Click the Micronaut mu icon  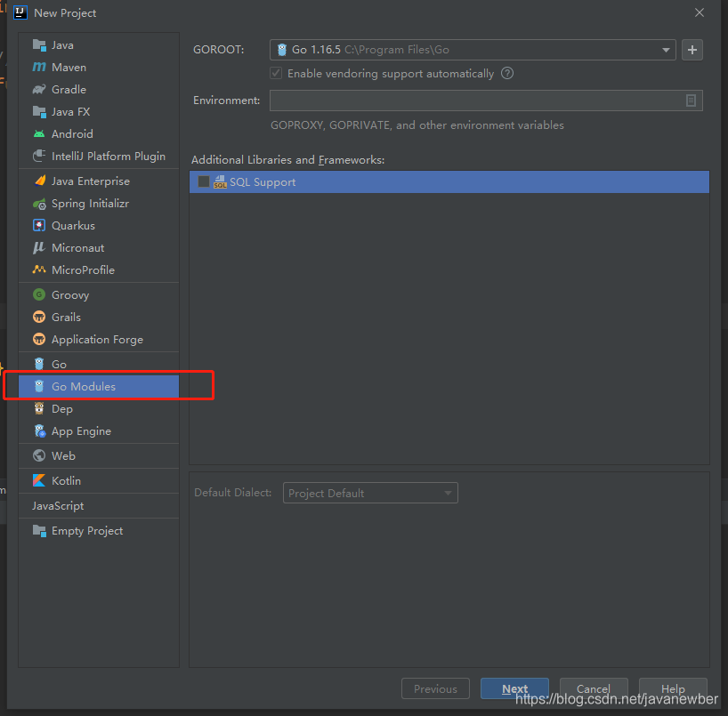click(x=39, y=248)
